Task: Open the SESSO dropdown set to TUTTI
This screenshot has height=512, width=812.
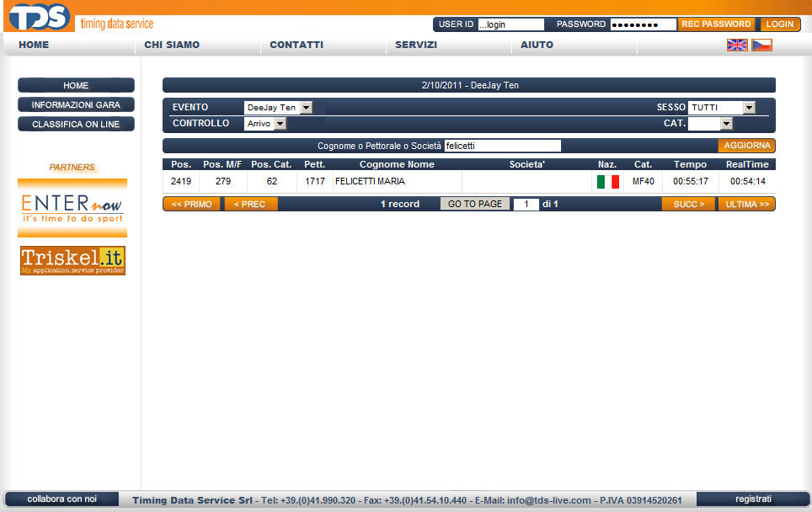Action: click(721, 108)
